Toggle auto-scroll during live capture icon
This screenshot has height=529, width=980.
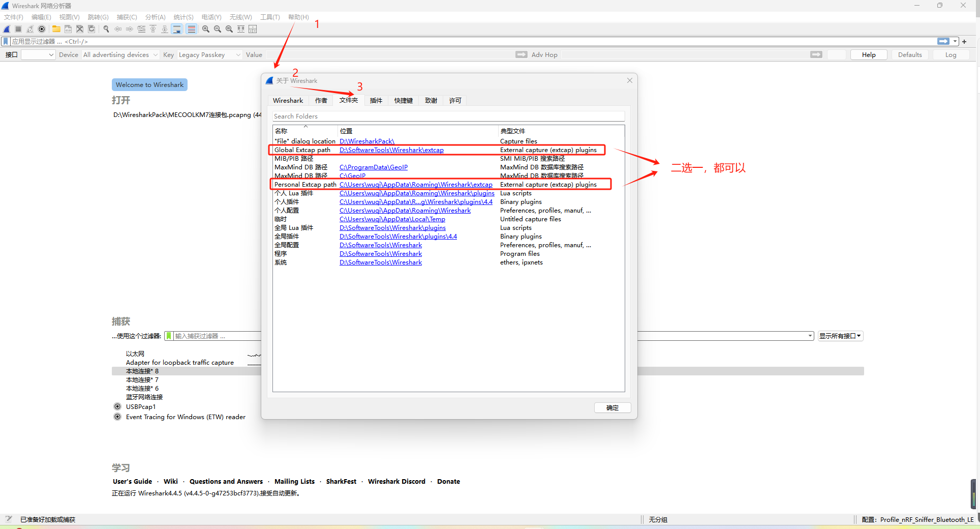click(x=177, y=30)
